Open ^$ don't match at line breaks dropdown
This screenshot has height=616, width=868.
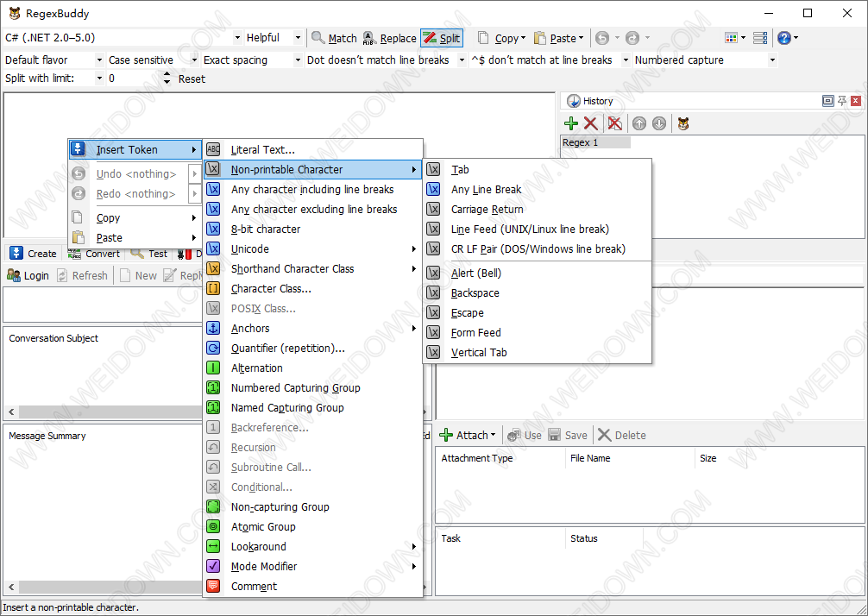coord(626,60)
